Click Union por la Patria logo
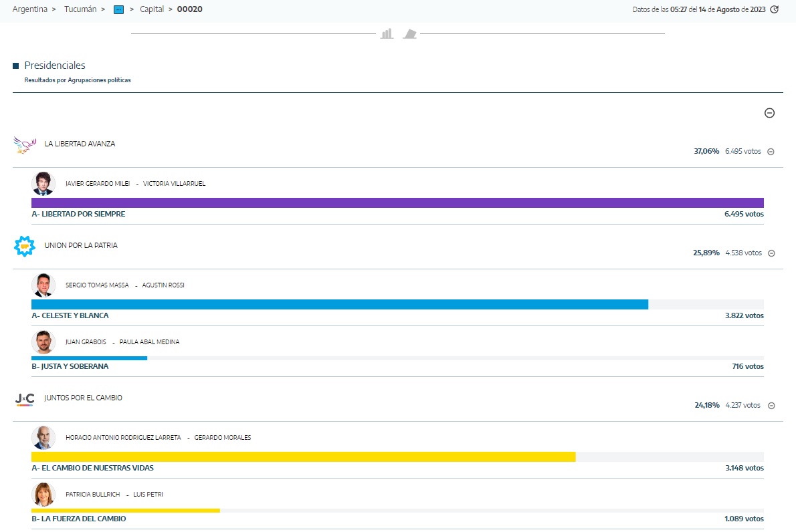Viewport: 796px width, 532px height. click(24, 246)
